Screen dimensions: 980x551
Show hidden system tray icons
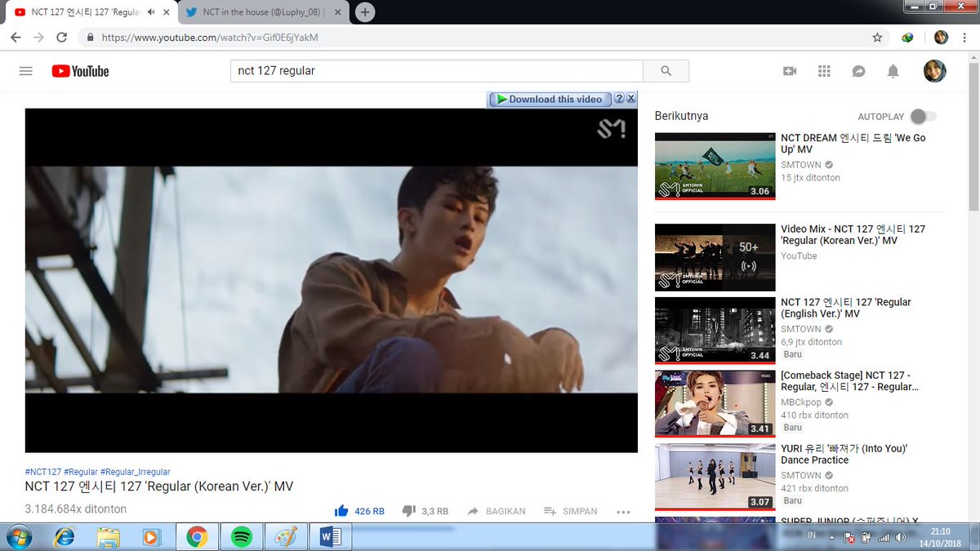tap(832, 537)
